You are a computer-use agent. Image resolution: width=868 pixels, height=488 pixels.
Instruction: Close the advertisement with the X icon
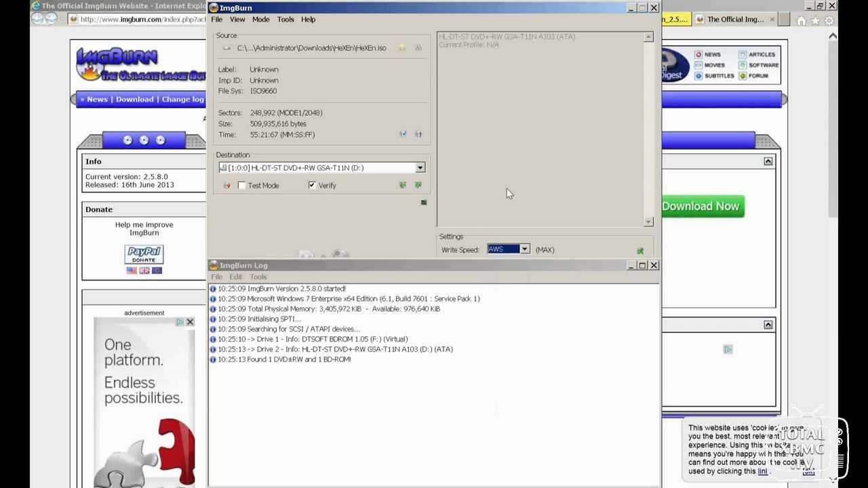190,322
